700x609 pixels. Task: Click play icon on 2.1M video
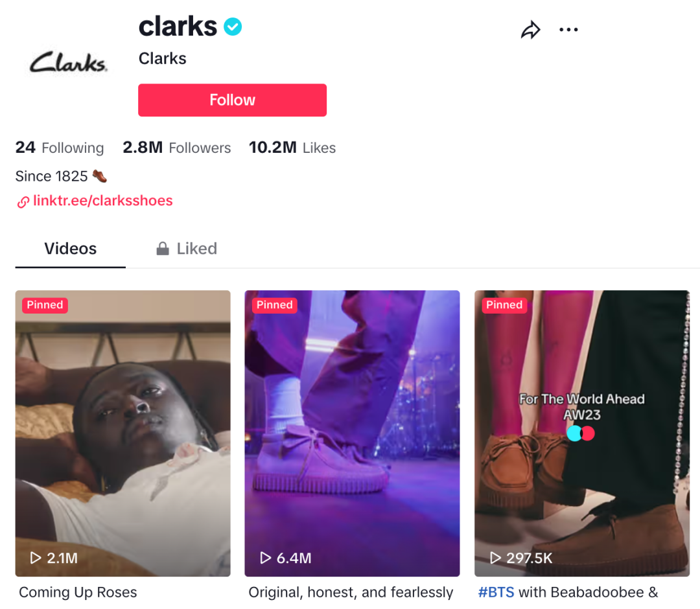pos(35,558)
